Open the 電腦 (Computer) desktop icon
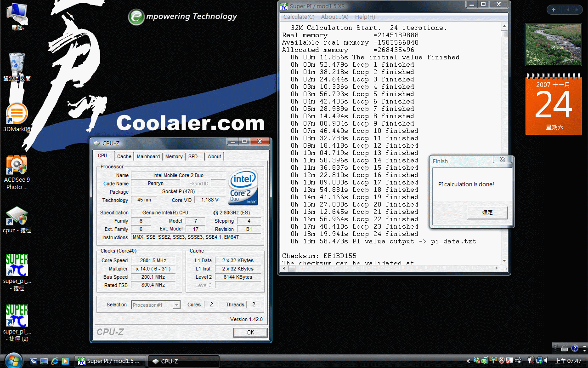Image resolution: width=588 pixels, height=368 pixels. [x=17, y=16]
